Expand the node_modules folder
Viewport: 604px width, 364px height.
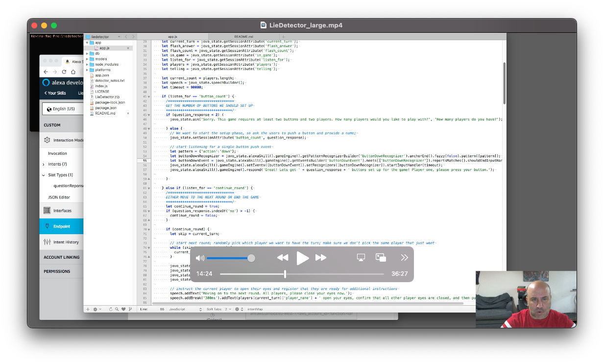(x=87, y=64)
